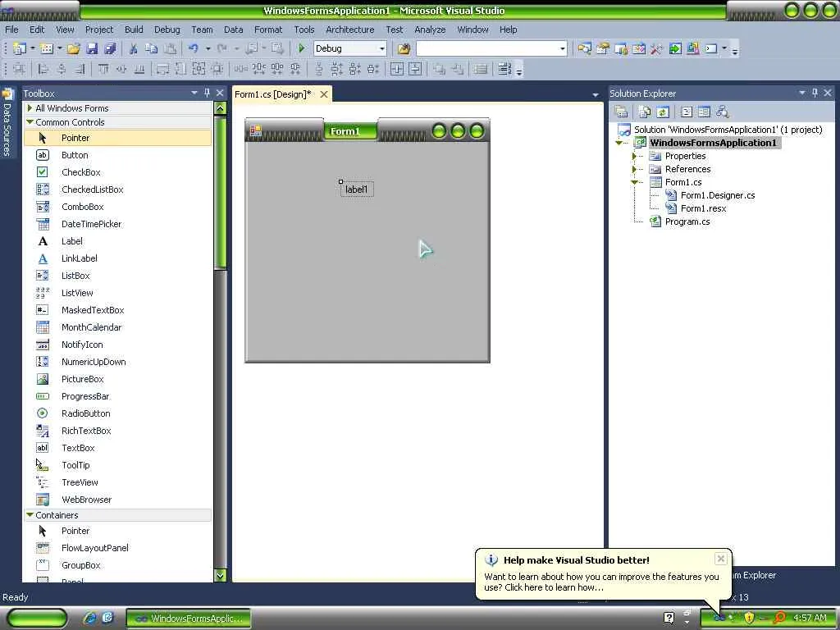This screenshot has width=840, height=630.
Task: Open the File menu
Action: pyautogui.click(x=11, y=30)
